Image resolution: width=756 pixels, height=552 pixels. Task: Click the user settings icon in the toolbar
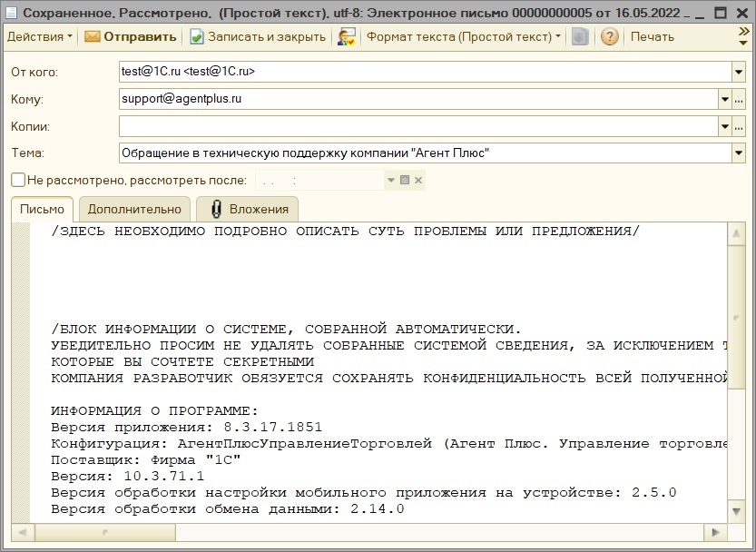tap(346, 36)
